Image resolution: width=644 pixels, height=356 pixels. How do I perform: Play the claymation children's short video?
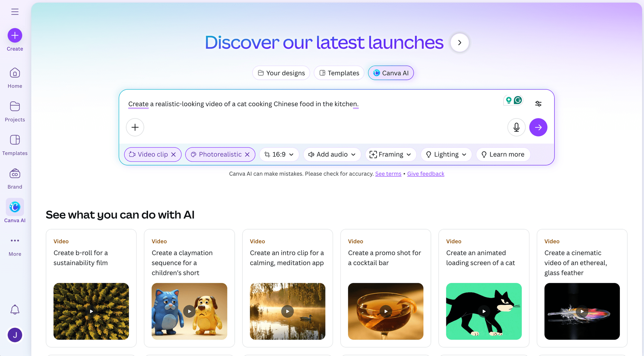coord(189,311)
